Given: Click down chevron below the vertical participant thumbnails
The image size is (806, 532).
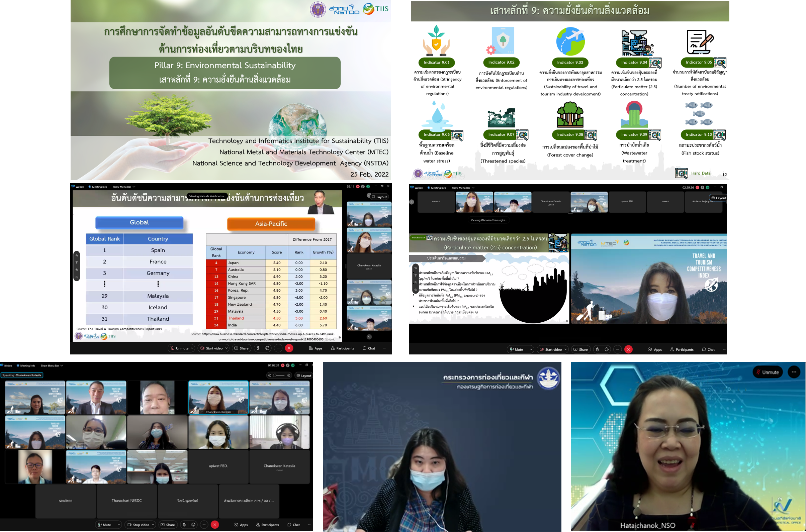Looking at the screenshot, I should [369, 337].
